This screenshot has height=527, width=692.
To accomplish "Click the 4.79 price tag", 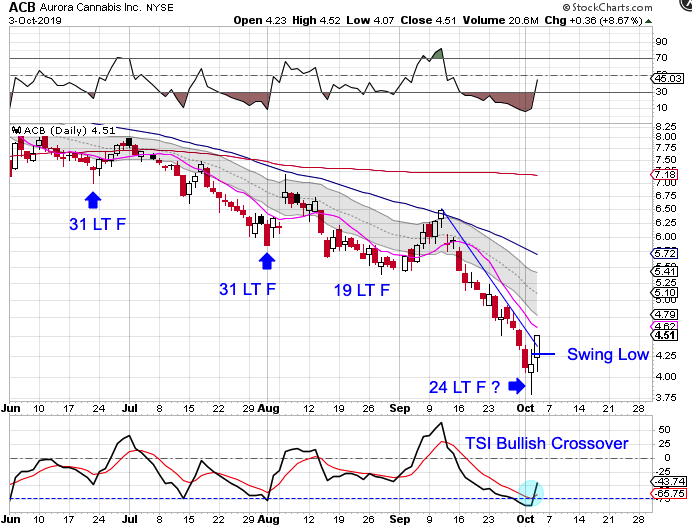I will pos(665,314).
